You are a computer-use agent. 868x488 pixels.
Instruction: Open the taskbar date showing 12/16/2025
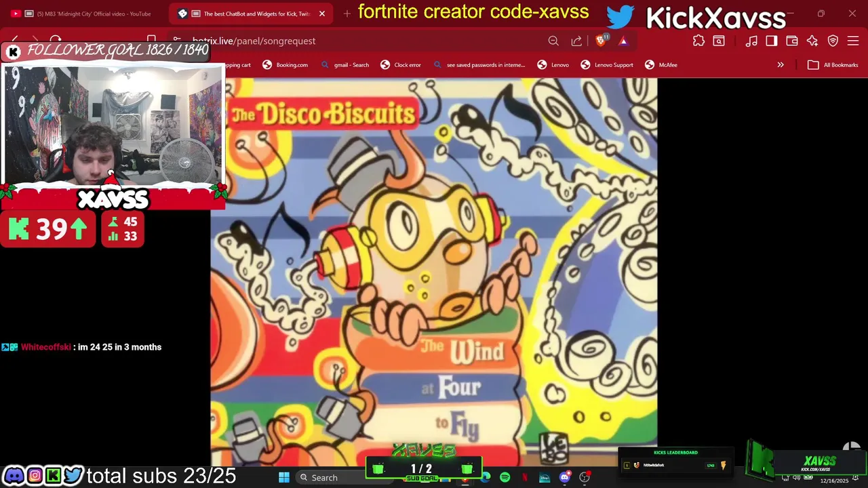tap(834, 481)
